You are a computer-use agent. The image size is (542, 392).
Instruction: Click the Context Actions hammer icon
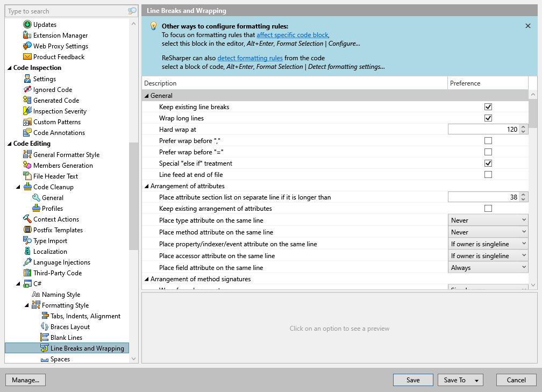27,219
